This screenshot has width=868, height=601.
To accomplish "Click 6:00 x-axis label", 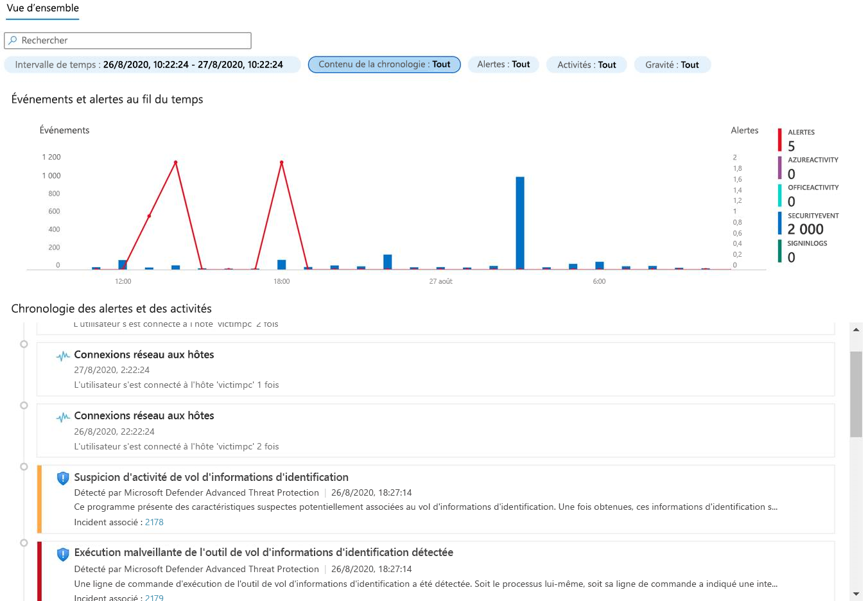I will [599, 282].
